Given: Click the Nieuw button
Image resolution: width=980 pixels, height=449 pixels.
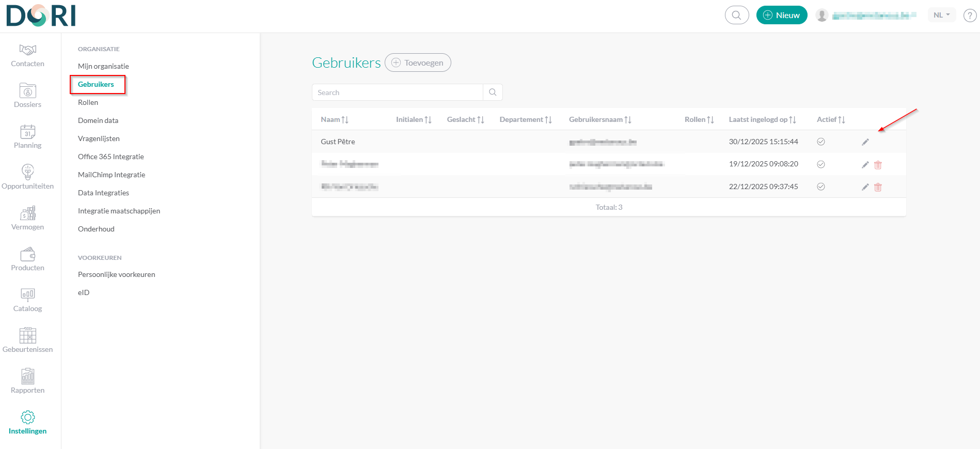Looking at the screenshot, I should [x=781, y=16].
